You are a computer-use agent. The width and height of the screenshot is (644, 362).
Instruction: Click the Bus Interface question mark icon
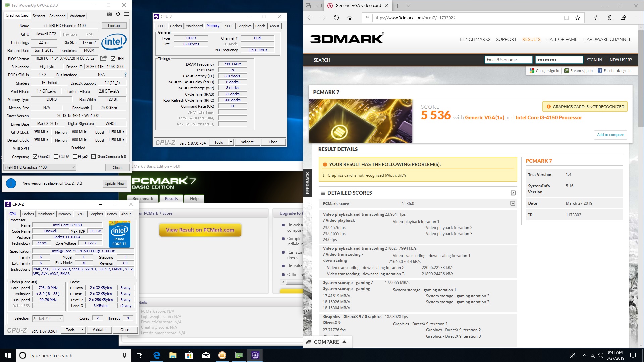[x=125, y=75]
